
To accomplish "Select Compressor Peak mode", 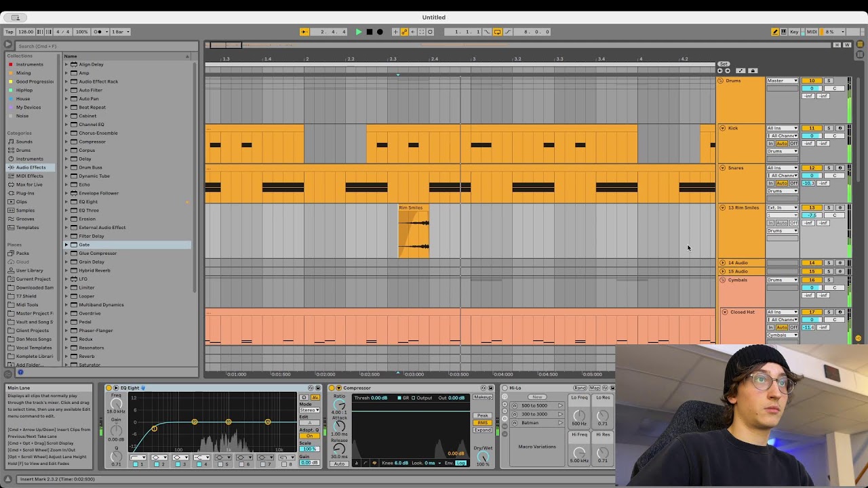I will coord(483,415).
